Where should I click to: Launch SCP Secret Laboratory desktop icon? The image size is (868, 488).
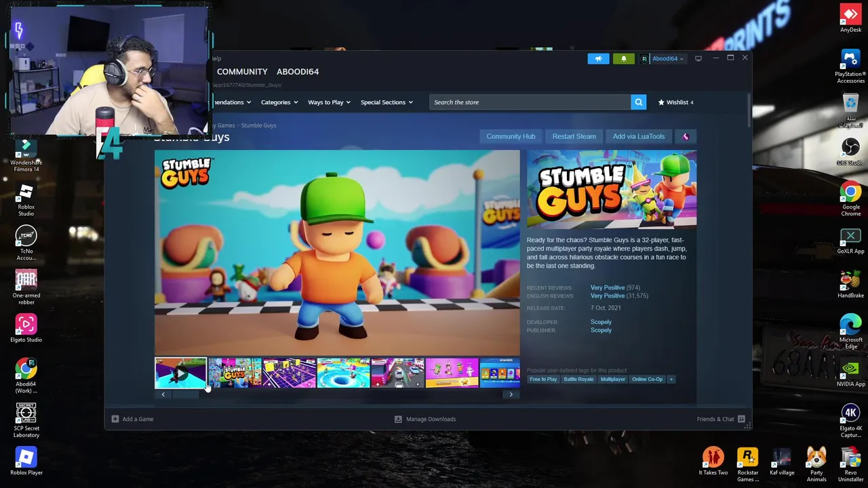[26, 421]
